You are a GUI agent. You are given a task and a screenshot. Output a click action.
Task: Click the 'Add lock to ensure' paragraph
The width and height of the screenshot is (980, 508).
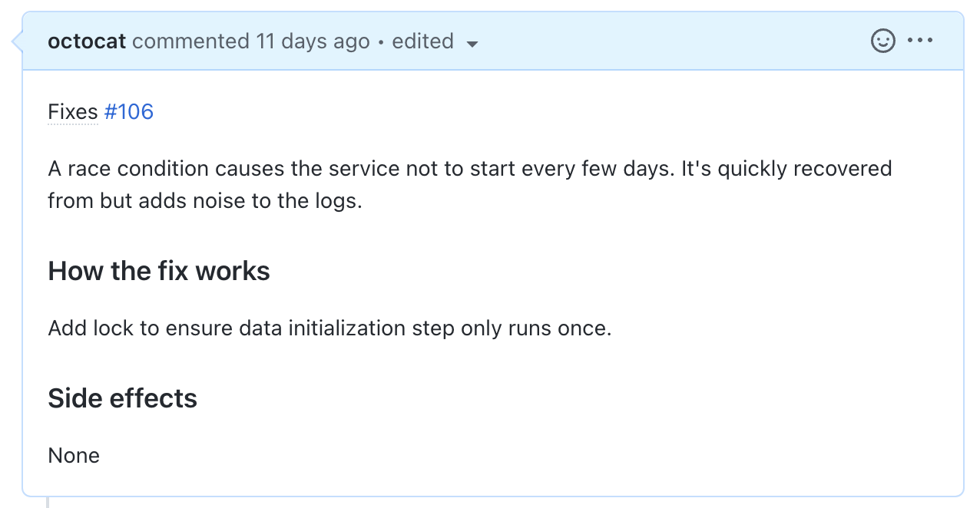[x=329, y=328]
